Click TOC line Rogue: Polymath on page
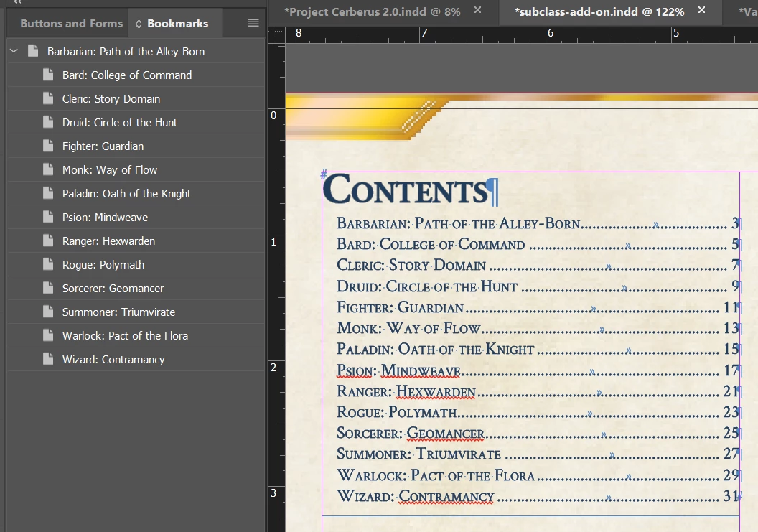The height and width of the screenshot is (532, 758). 538,411
